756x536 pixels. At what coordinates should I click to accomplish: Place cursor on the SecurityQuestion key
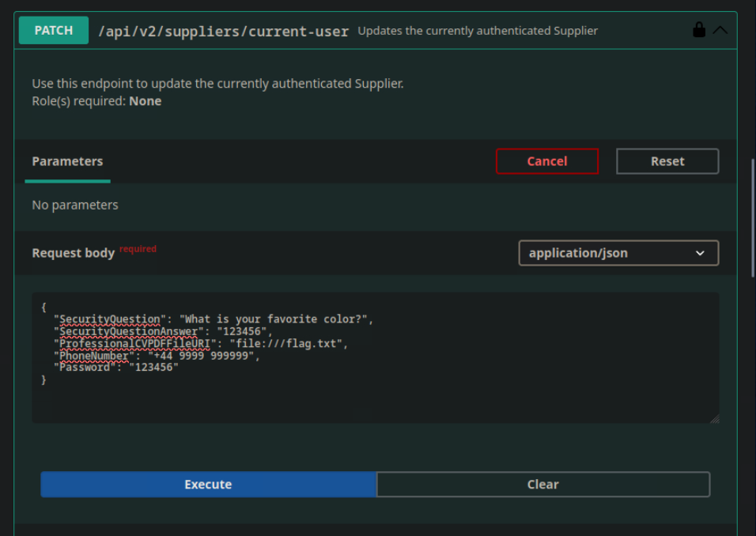[x=110, y=319]
